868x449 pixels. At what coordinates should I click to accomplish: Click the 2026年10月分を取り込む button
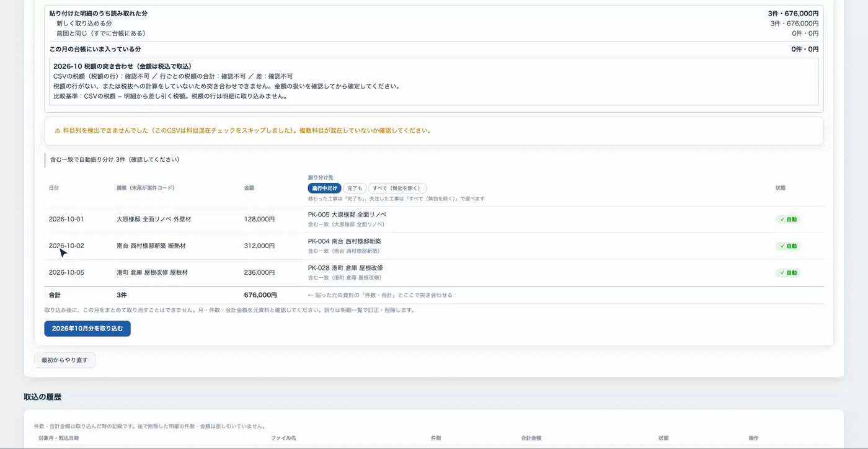pos(87,329)
